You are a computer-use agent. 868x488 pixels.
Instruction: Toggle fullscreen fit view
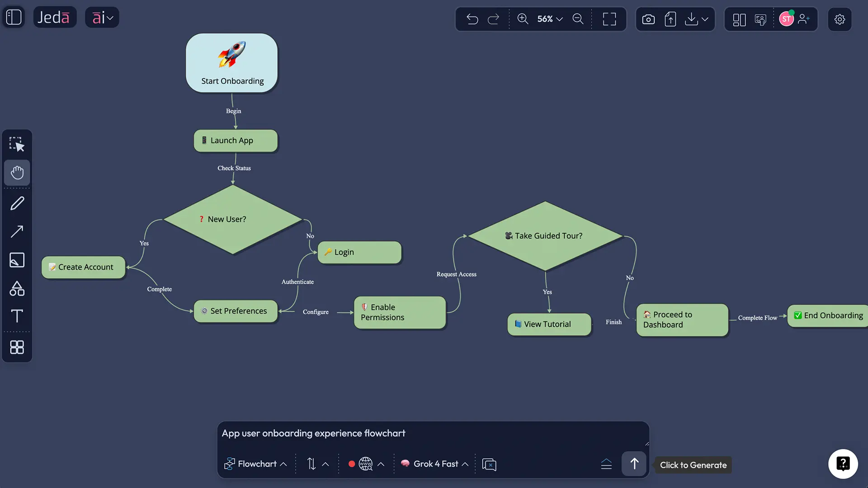point(609,19)
